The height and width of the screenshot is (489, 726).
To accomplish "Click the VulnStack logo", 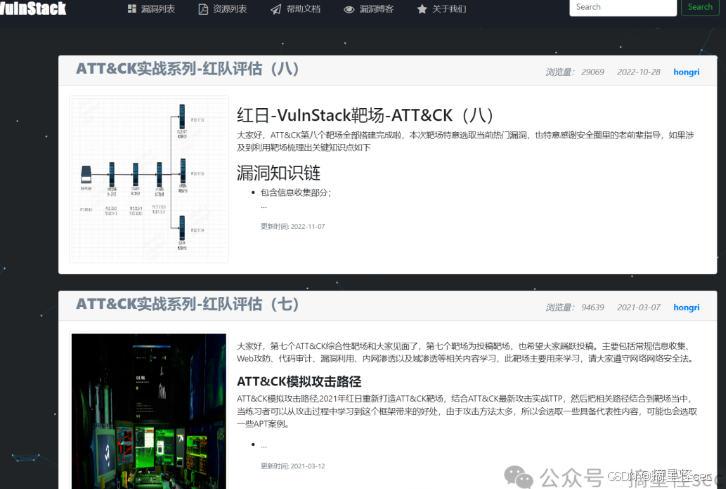I will pos(32,7).
